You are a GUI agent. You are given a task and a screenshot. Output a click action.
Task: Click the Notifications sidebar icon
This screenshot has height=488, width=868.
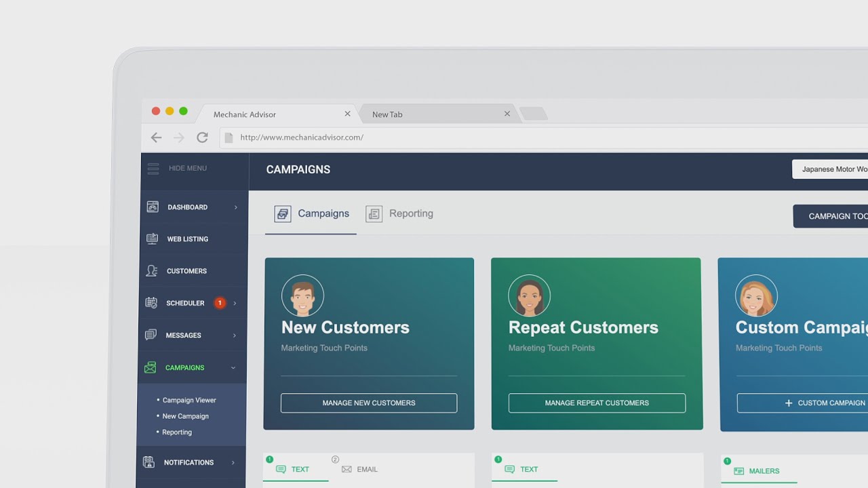click(x=149, y=462)
